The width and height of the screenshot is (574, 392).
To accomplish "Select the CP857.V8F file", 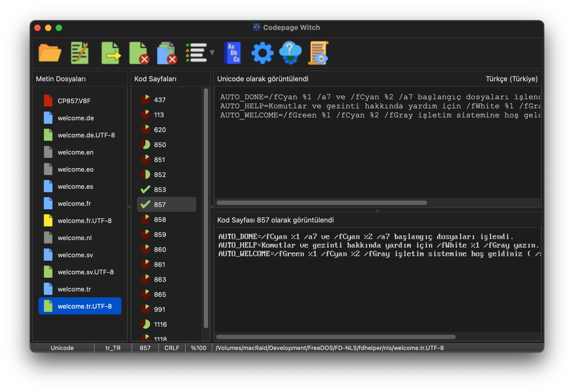I will [74, 101].
